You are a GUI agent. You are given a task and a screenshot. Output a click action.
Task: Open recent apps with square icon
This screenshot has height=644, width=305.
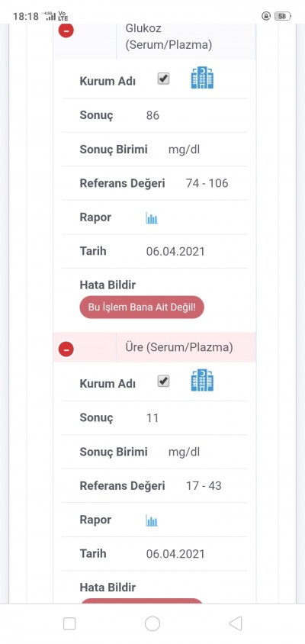[69, 623]
